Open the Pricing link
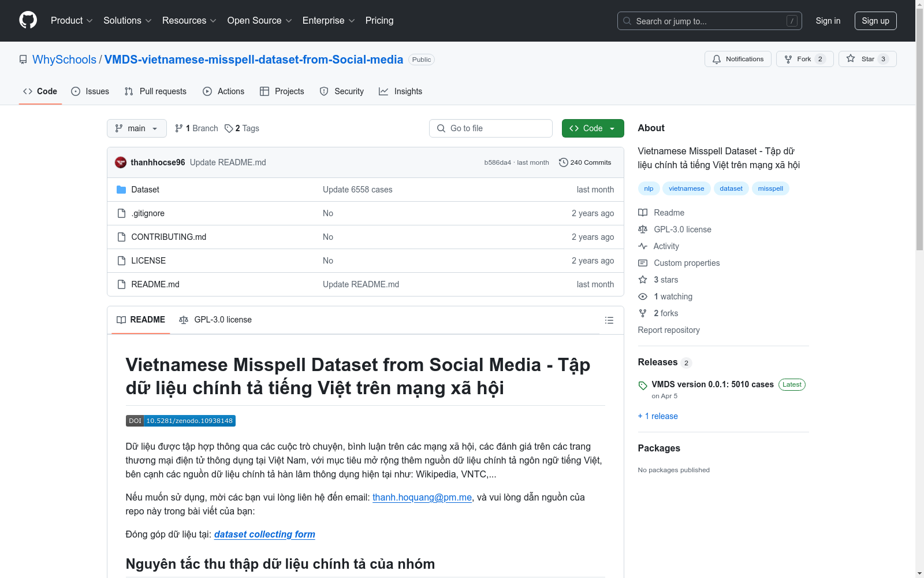 379,21
